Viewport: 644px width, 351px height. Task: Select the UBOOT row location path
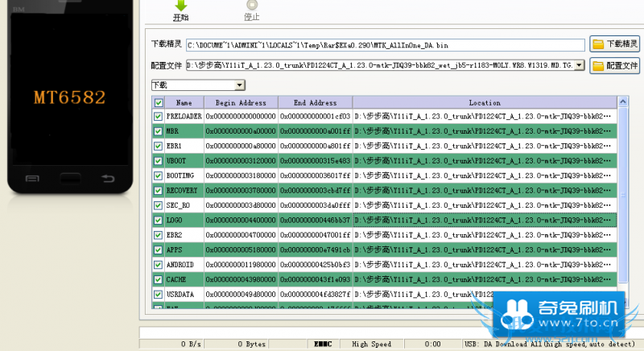[484, 161]
